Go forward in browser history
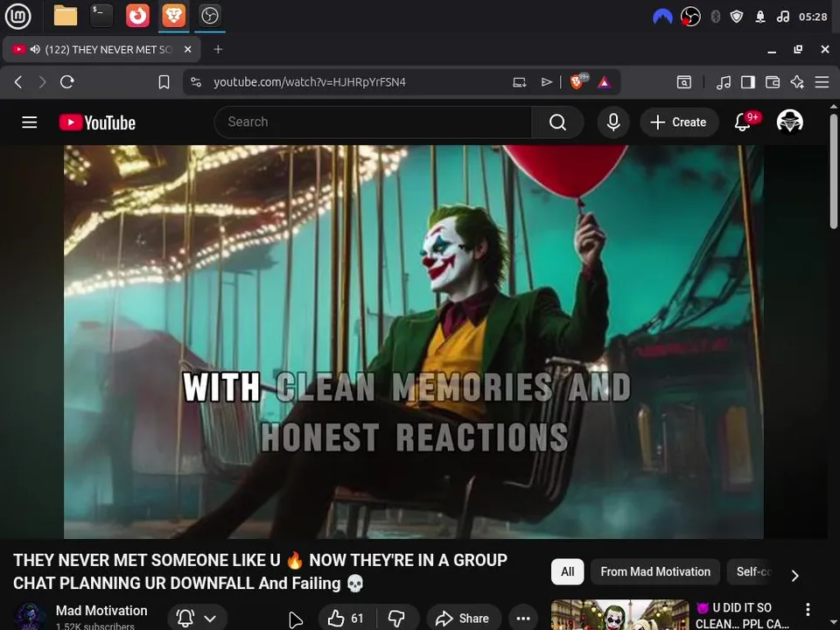This screenshot has height=630, width=840. [42, 82]
